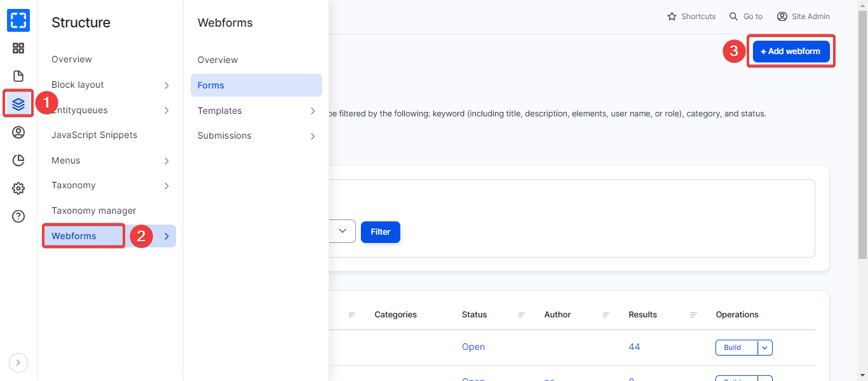
Task: Select the Structure layers icon in sidebar
Action: pyautogui.click(x=18, y=104)
